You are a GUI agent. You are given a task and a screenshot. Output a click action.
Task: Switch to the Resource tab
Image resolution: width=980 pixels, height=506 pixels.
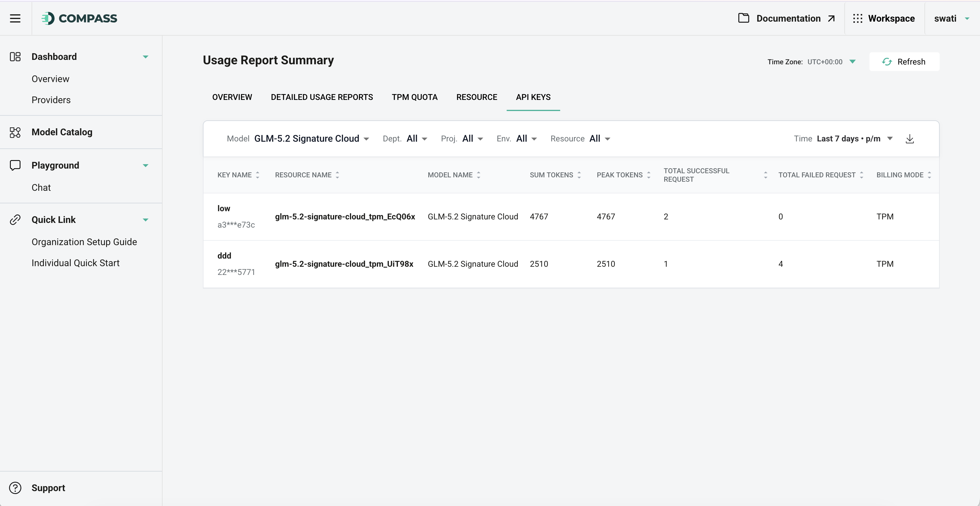point(477,97)
